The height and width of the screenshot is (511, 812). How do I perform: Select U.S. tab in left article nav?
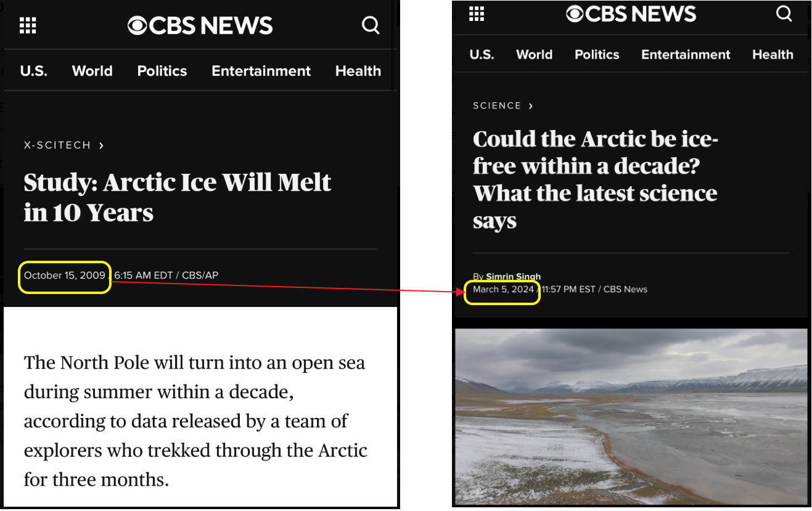tap(33, 71)
